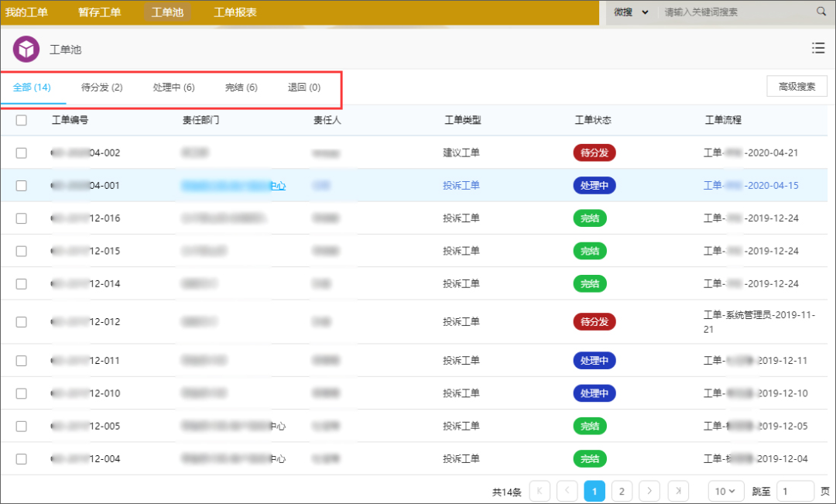Select checkbox for order ending 12-016
Viewport: 836px width, 504px height.
tap(22, 218)
